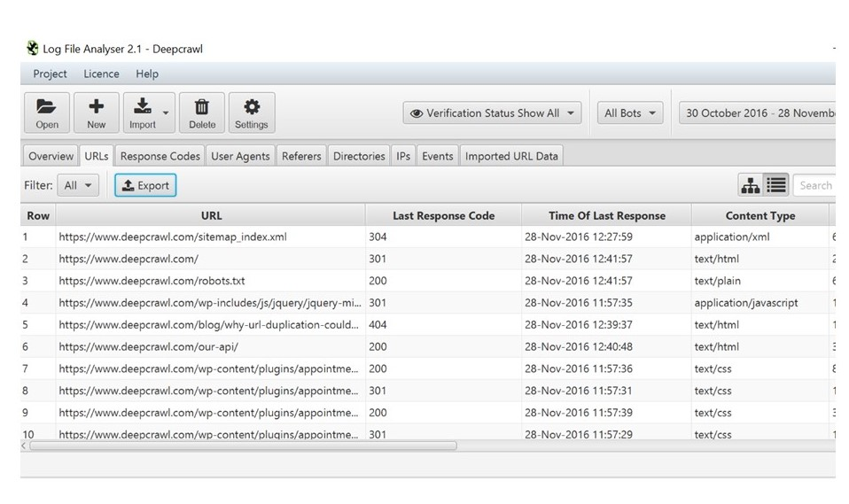Switch to the Referers tab

[x=301, y=156]
